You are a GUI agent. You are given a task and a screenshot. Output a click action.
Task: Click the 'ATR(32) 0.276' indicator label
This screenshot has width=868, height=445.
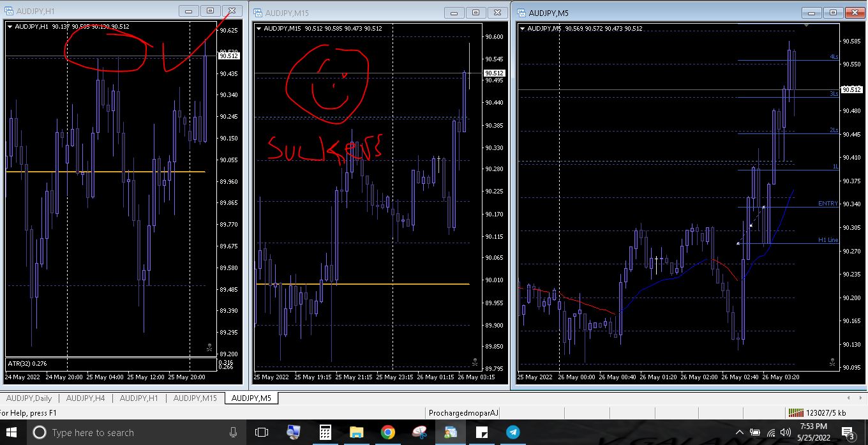[27, 363]
